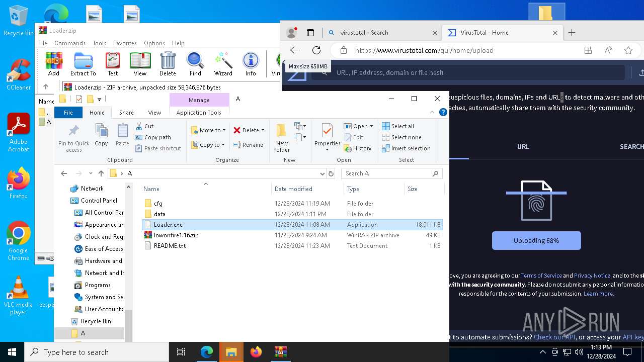Open WinRAR Commands menu

click(x=70, y=43)
